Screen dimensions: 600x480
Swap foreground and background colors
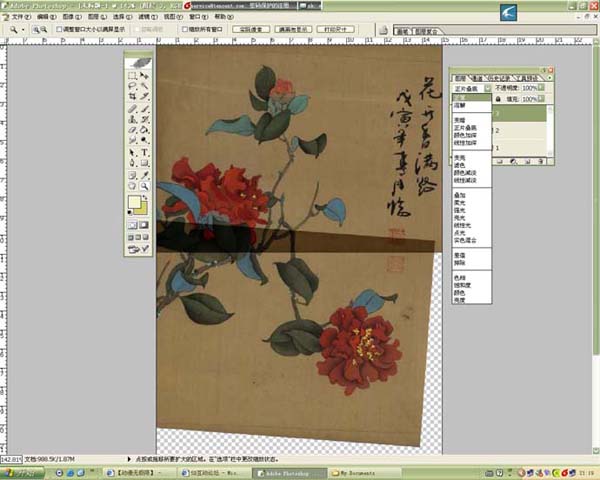pyautogui.click(x=145, y=198)
